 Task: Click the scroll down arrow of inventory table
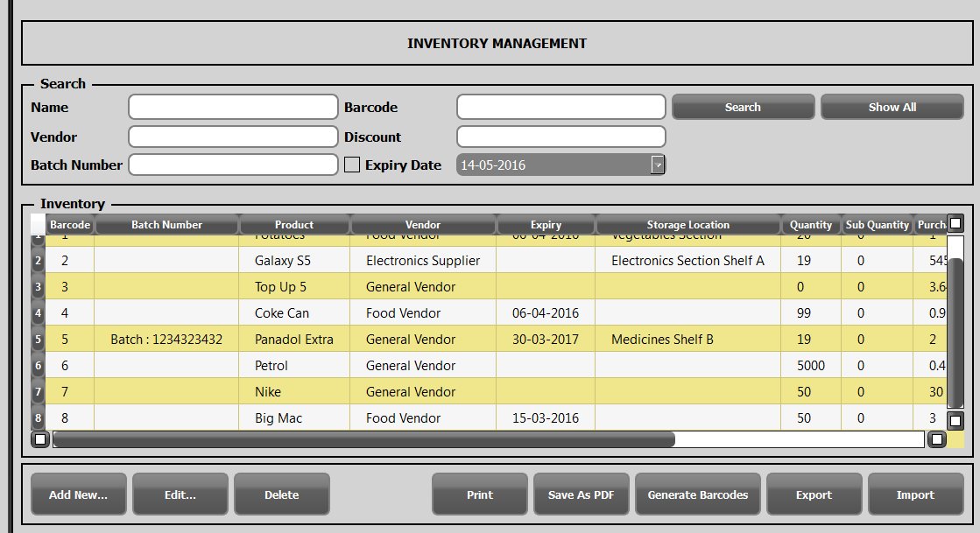point(955,419)
